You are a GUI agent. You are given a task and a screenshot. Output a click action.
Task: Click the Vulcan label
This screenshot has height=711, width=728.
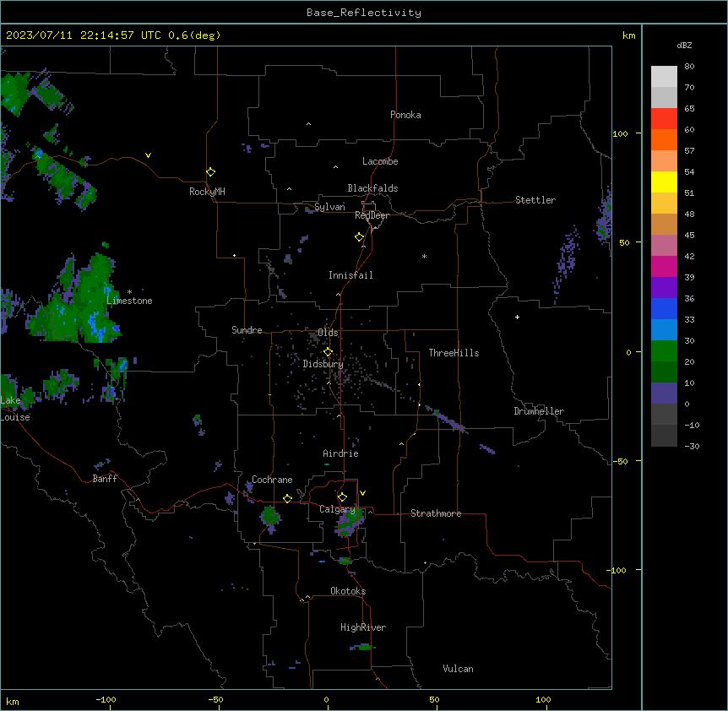(x=458, y=669)
